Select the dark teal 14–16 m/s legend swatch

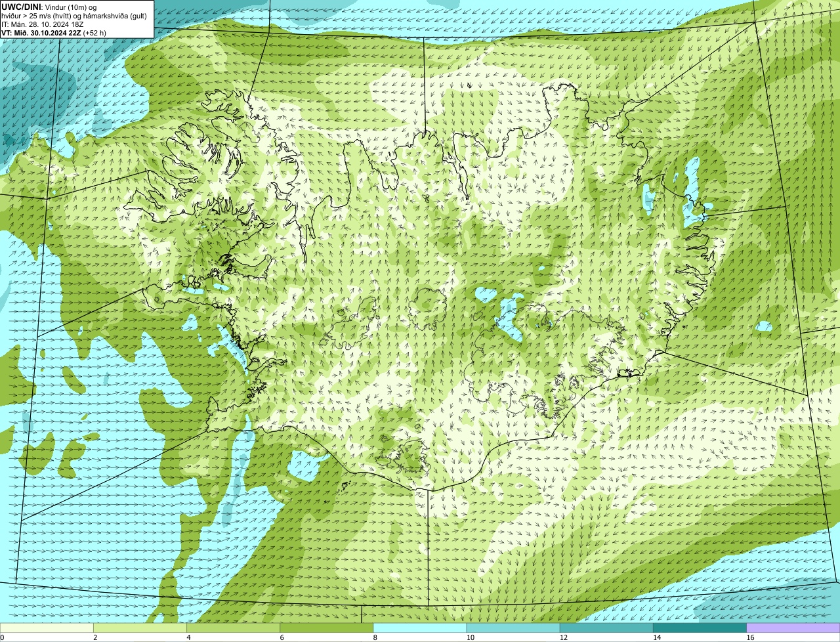pyautogui.click(x=700, y=628)
